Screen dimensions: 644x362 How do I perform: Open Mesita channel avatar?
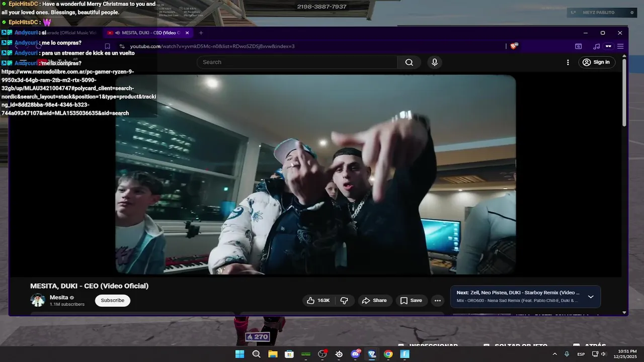(38, 300)
